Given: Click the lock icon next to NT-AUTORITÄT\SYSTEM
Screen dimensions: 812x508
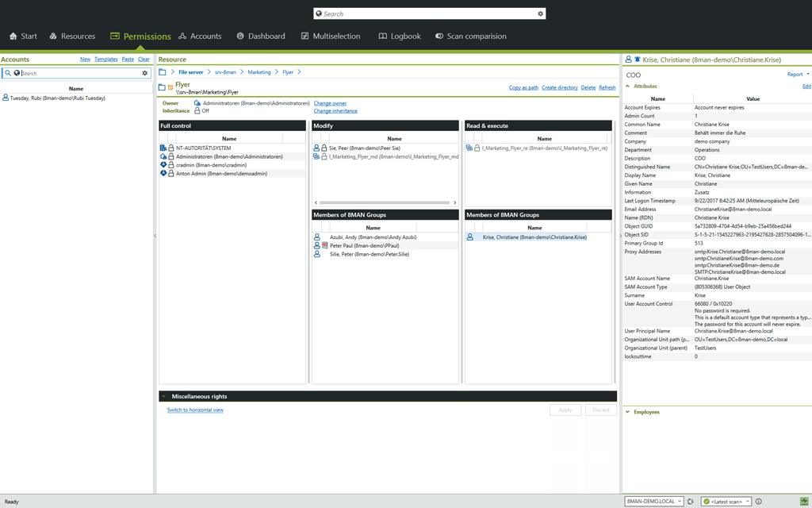Looking at the screenshot, I should point(171,148).
